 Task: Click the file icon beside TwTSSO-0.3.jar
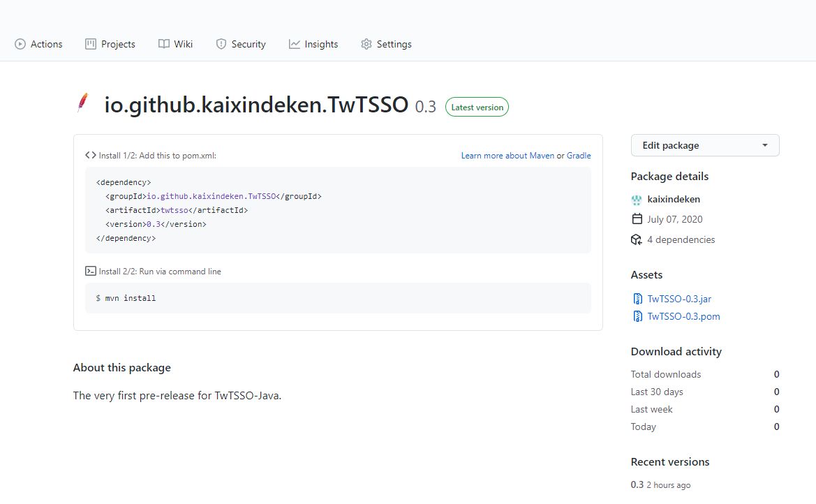637,299
